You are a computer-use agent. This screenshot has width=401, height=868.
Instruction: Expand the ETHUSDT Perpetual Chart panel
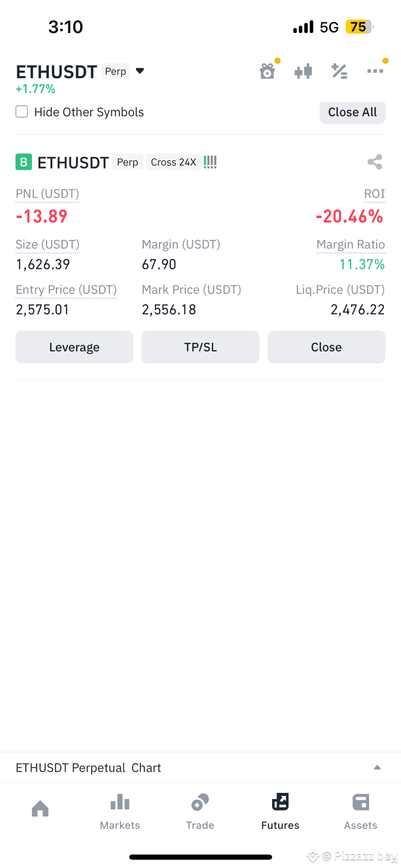(x=377, y=767)
